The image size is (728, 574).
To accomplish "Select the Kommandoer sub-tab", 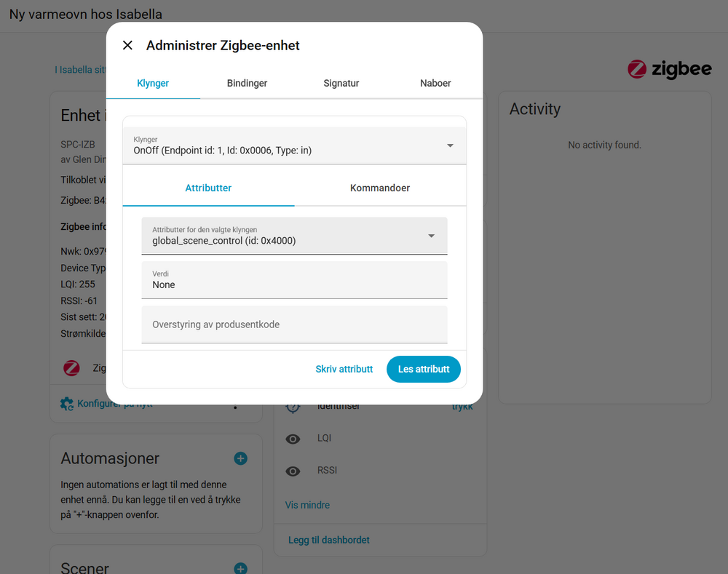I will tap(380, 188).
